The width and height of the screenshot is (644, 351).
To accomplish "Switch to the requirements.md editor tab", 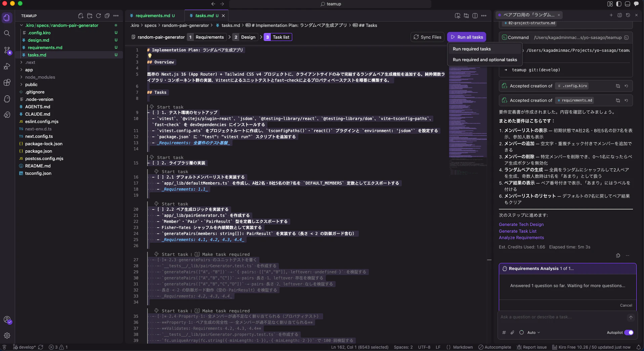I will click(x=155, y=16).
